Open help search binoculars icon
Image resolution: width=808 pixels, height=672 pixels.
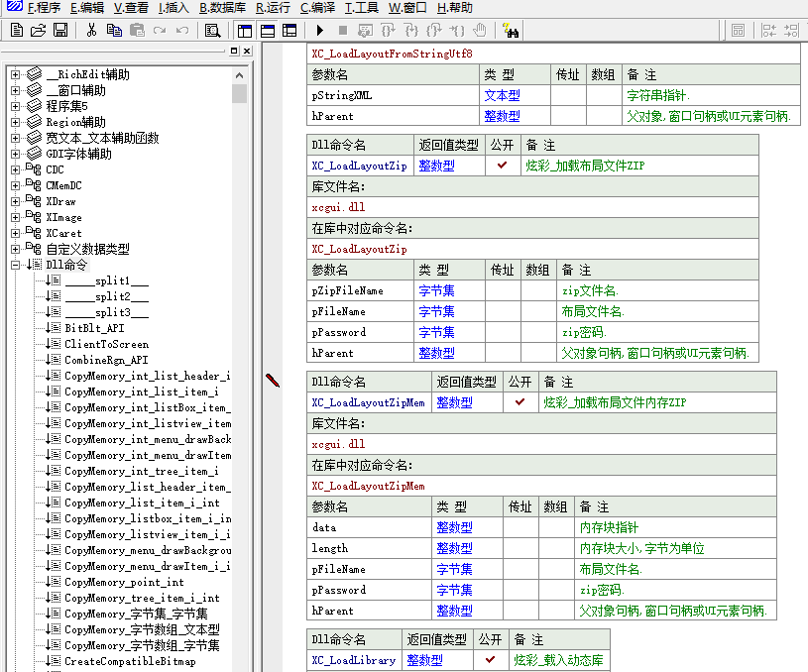point(511,31)
